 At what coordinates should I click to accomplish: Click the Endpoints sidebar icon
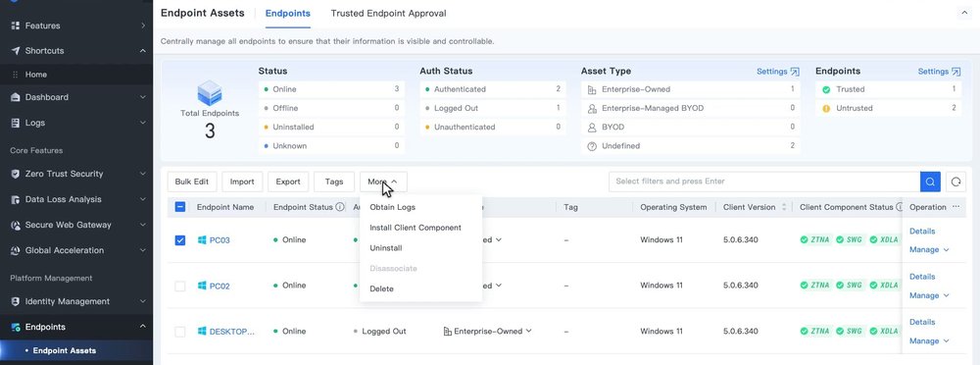coord(16,327)
